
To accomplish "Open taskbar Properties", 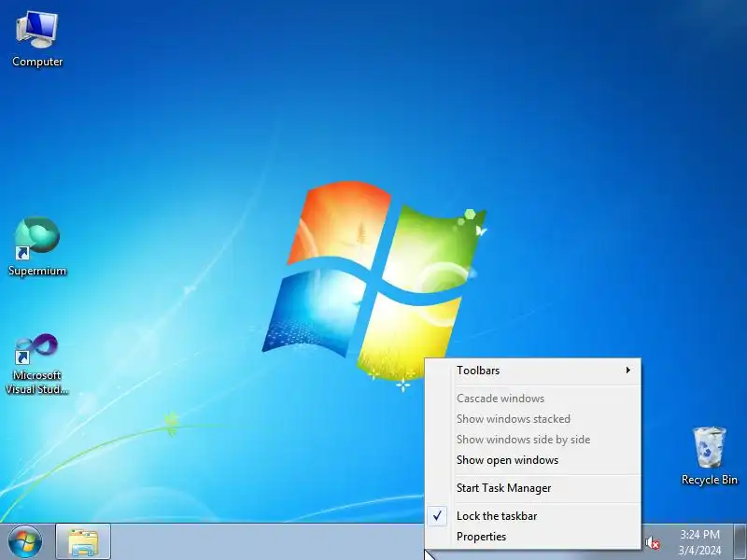I will pyautogui.click(x=533, y=537).
